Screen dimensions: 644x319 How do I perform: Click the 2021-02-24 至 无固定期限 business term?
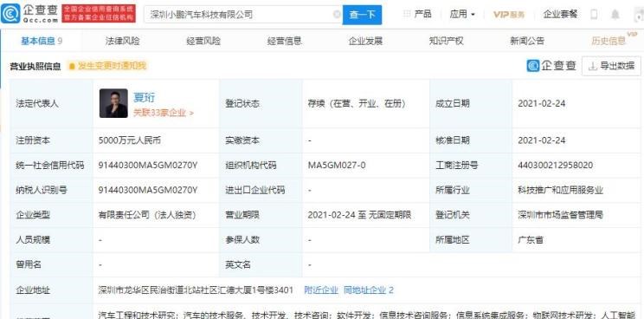tap(359, 215)
